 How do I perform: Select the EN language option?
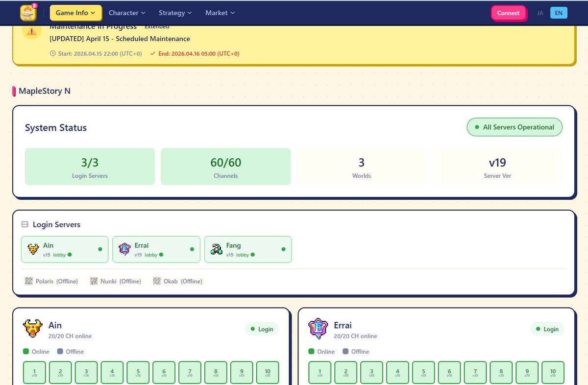(x=559, y=13)
